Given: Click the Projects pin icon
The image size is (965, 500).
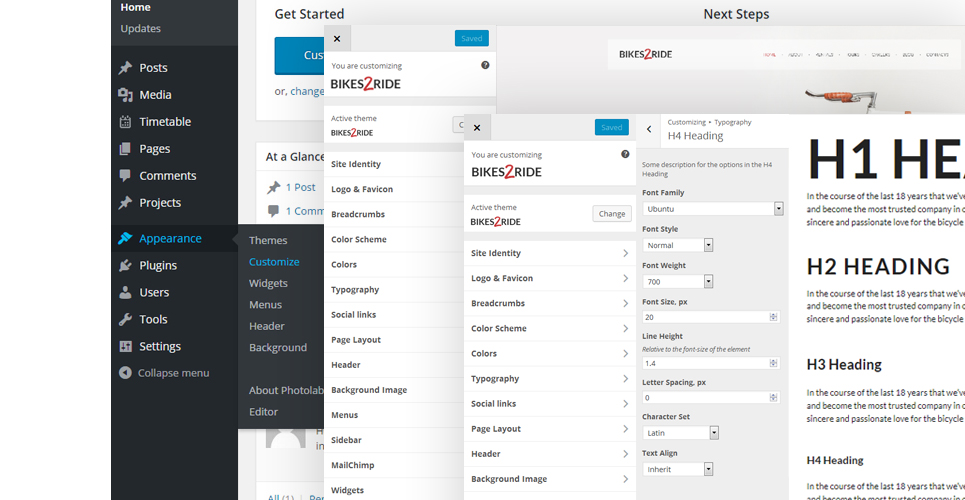Looking at the screenshot, I should pos(126,203).
